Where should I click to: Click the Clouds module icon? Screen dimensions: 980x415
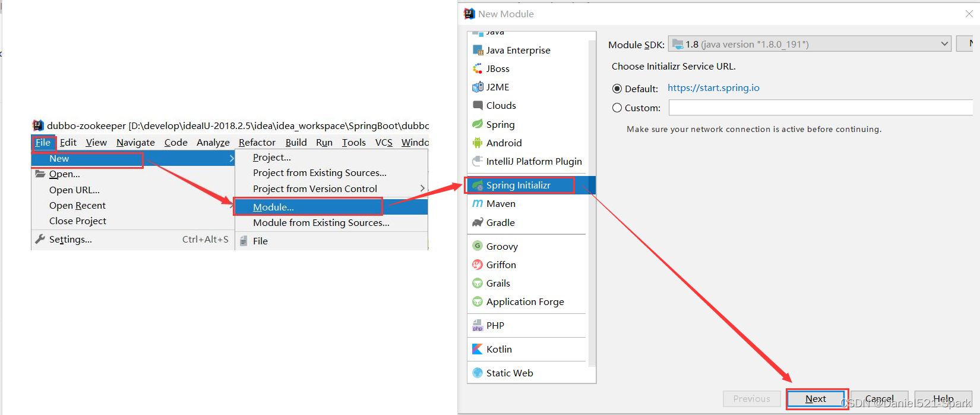478,105
